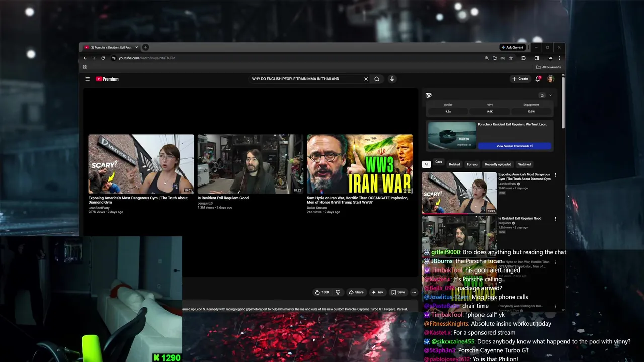644x362 pixels.
Task: Select the Recently uploaded filter chip
Action: click(x=498, y=164)
